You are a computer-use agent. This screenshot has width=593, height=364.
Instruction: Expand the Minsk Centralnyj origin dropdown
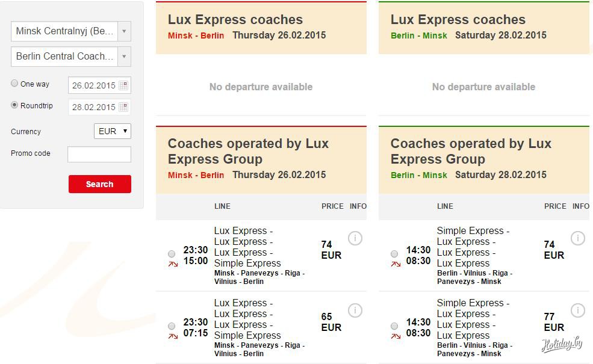[124, 31]
